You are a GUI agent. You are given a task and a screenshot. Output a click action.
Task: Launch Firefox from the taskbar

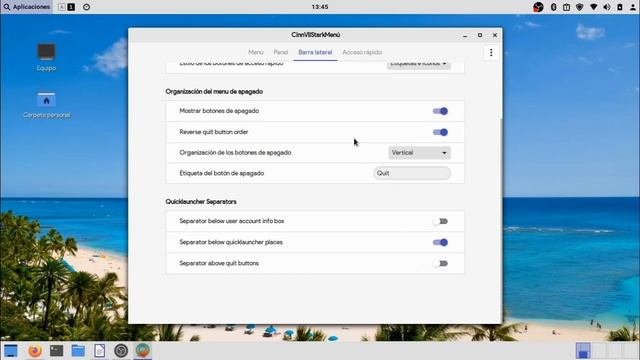pos(35,351)
